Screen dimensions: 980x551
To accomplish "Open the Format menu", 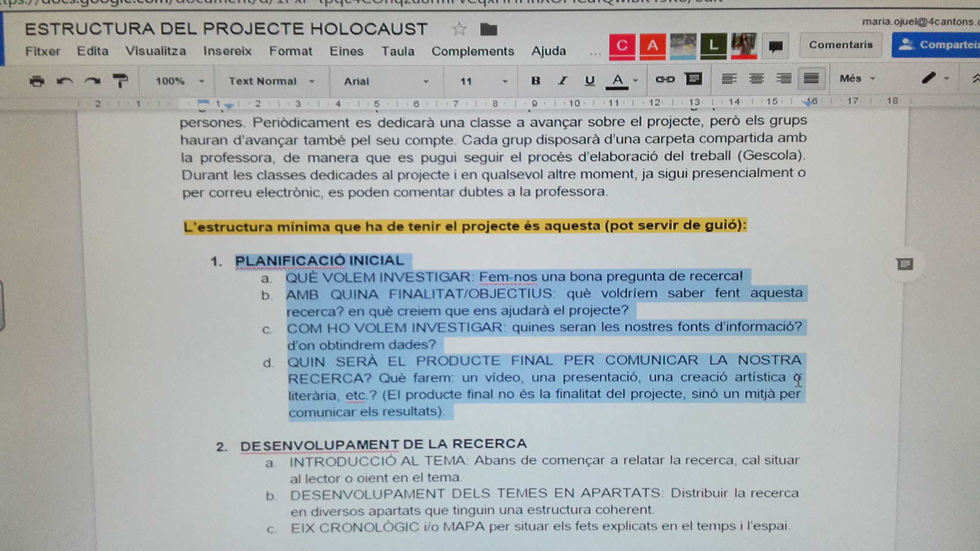I will [x=290, y=51].
